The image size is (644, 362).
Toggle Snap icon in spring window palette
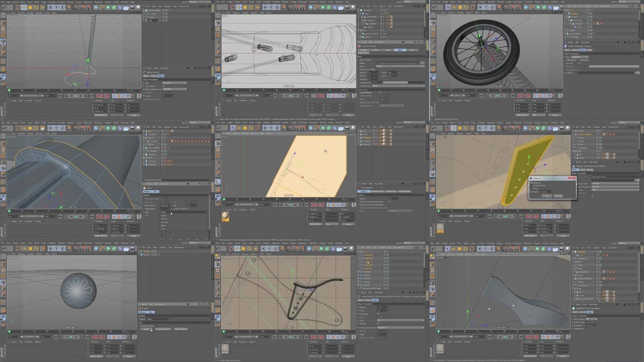click(3, 68)
